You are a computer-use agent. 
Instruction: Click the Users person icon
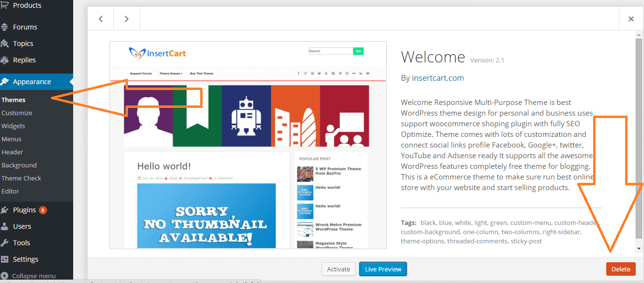click(5, 226)
